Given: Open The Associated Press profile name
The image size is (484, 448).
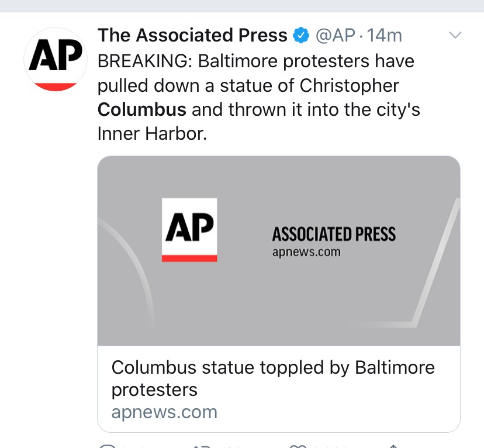Looking at the screenshot, I should (192, 35).
